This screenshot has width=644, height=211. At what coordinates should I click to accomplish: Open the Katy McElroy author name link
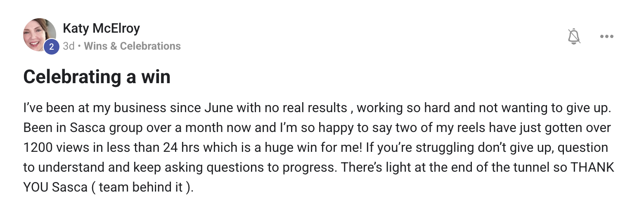point(101,28)
